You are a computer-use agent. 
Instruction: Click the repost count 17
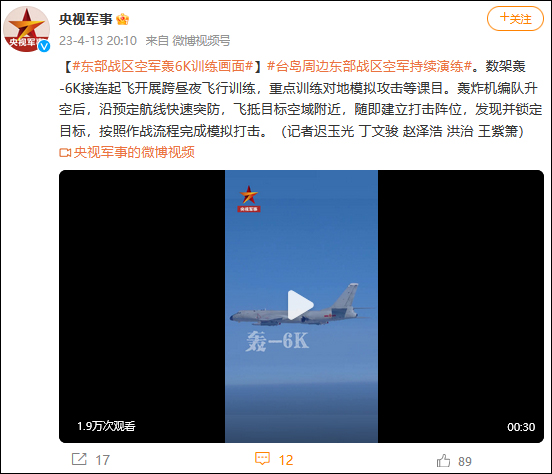pos(102,460)
